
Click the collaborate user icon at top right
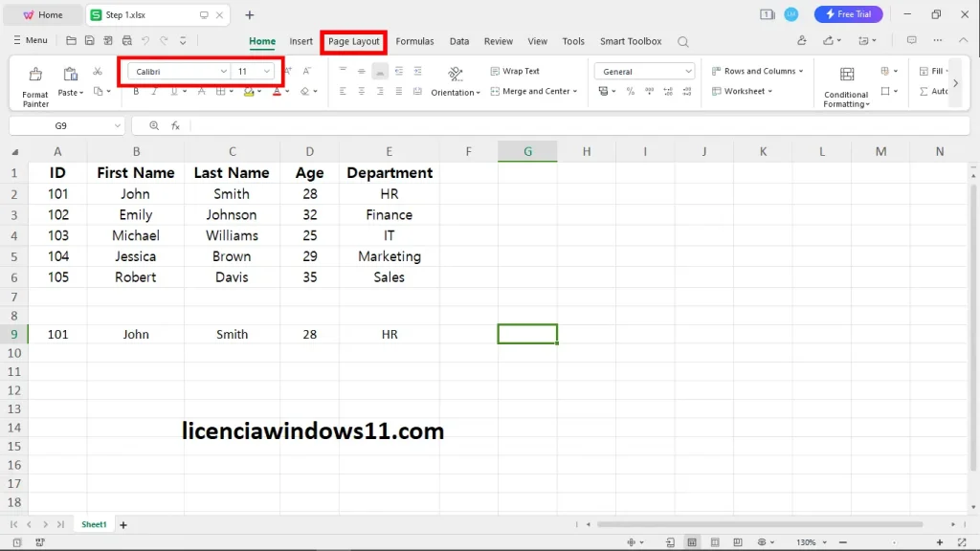(802, 40)
